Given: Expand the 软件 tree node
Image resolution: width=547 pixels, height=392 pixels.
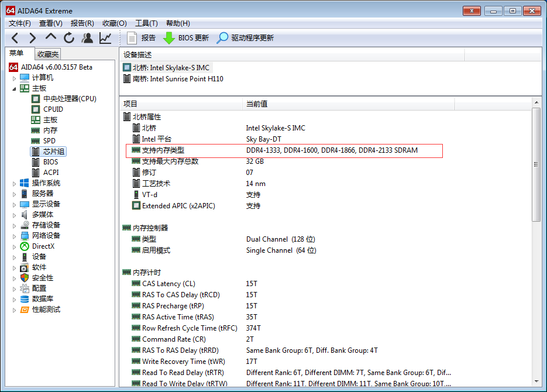Looking at the screenshot, I should (14, 268).
